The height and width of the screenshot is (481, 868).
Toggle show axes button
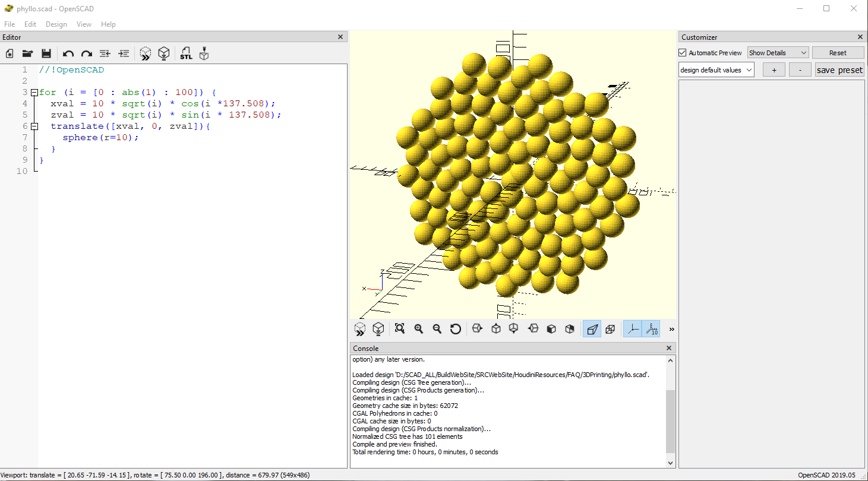point(633,328)
